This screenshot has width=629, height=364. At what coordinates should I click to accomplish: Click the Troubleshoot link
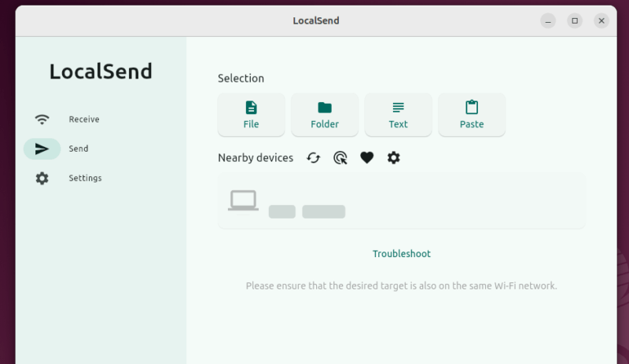coord(402,254)
